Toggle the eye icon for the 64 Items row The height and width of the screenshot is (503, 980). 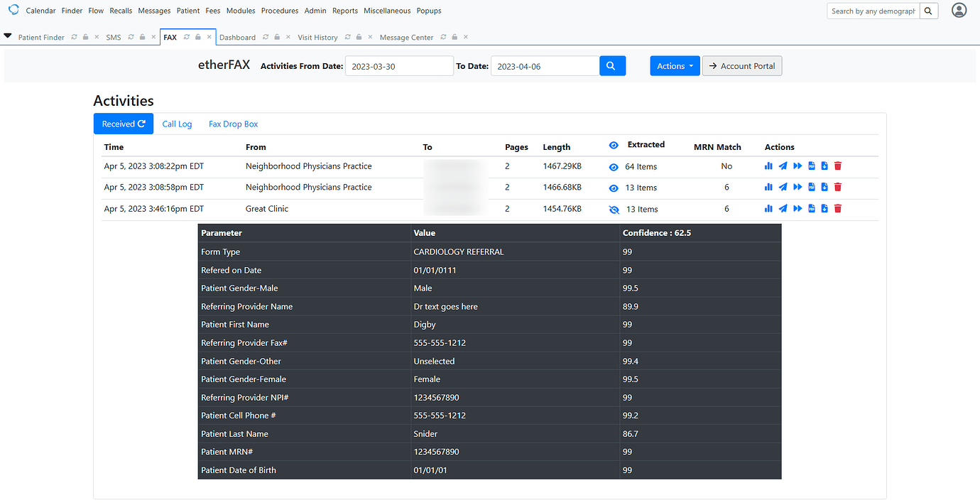pos(614,167)
